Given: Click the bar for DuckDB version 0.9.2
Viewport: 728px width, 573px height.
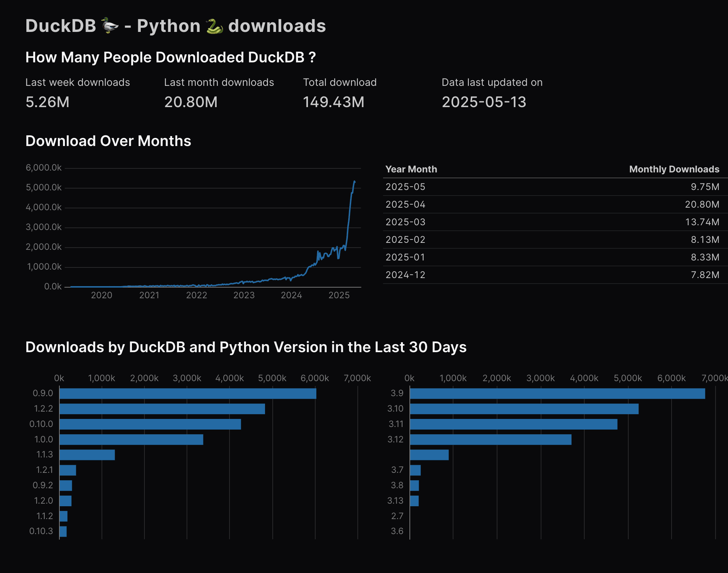Looking at the screenshot, I should coord(66,486).
